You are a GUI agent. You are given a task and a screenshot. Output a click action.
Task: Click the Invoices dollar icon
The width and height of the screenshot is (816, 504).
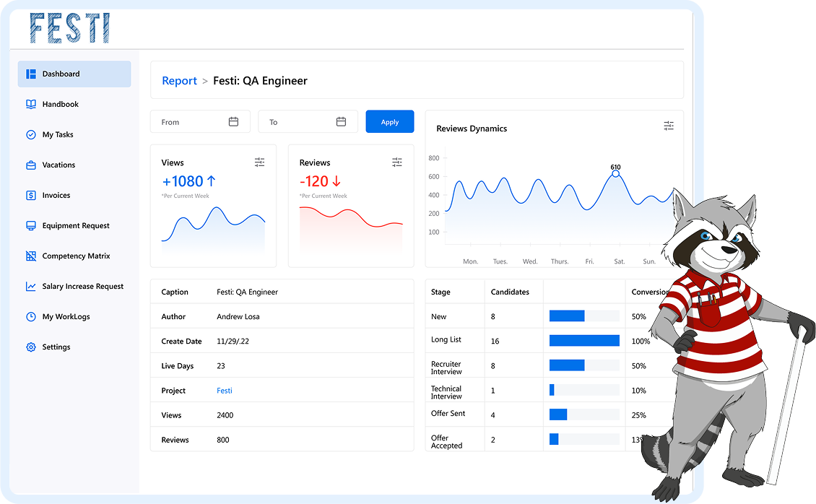(31, 196)
